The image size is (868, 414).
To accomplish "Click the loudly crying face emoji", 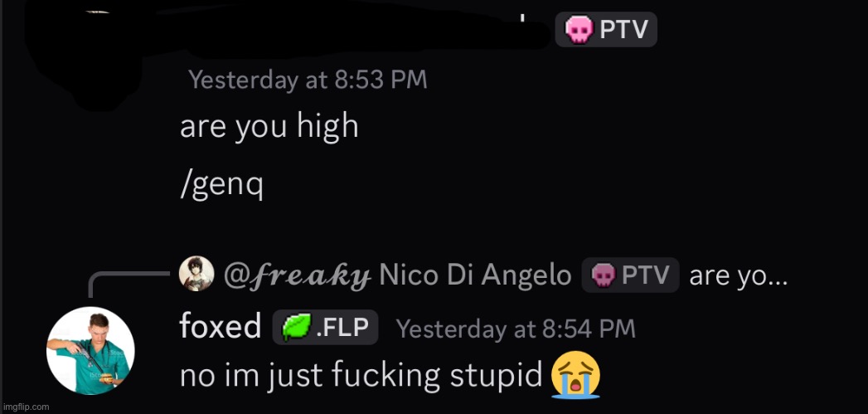I will [575, 374].
